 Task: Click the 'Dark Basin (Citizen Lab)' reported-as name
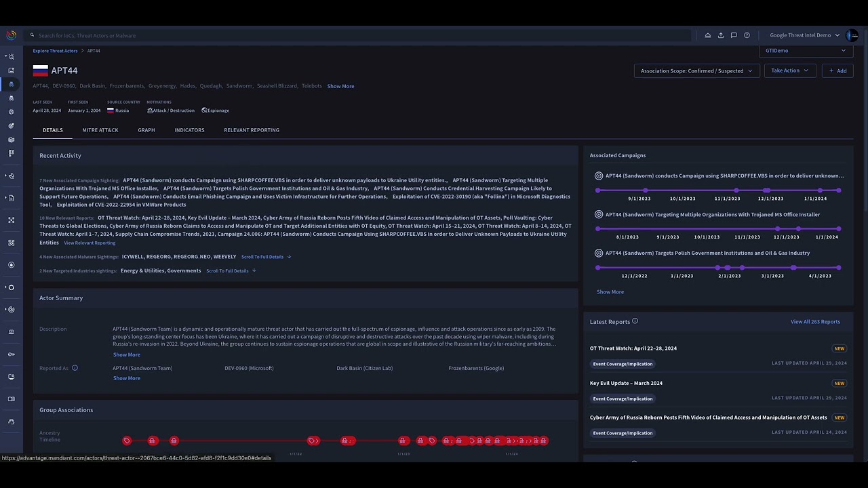(365, 368)
